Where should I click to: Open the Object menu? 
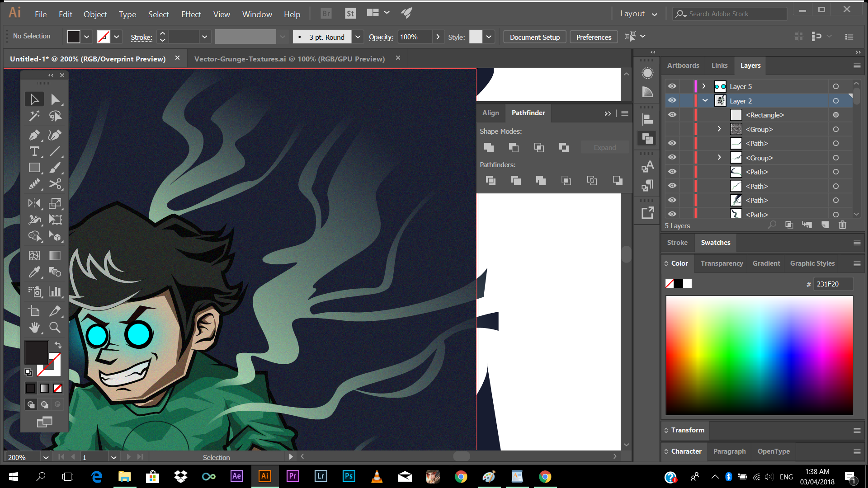click(95, 14)
